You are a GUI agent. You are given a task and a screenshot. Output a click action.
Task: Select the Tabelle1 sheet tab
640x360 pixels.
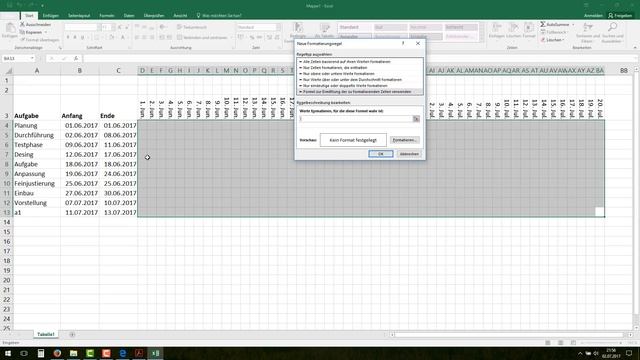pyautogui.click(x=46, y=334)
